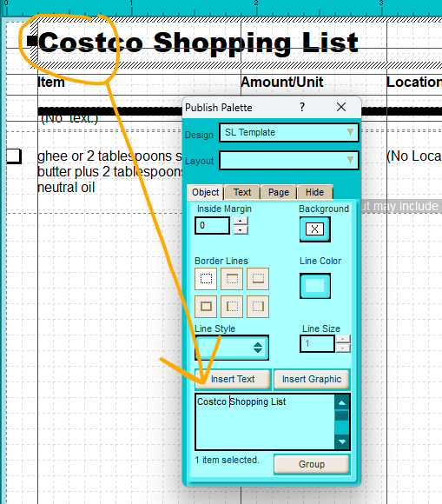Click the ghee or 2 tablespoons item text

pos(109,172)
